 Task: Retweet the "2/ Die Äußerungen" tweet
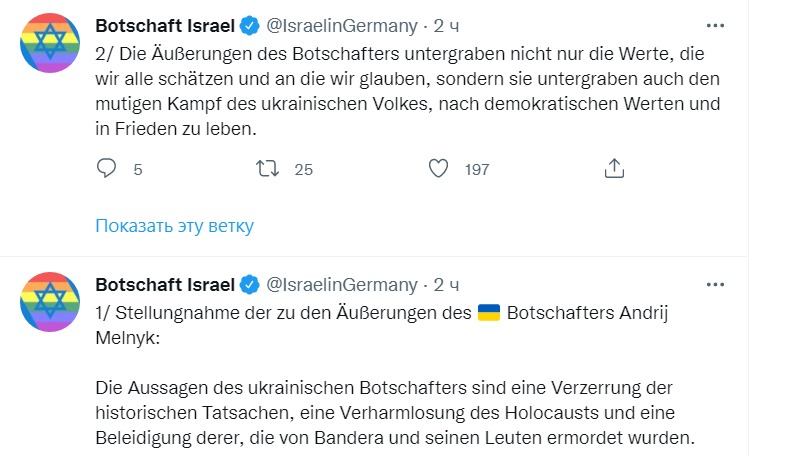click(x=269, y=169)
